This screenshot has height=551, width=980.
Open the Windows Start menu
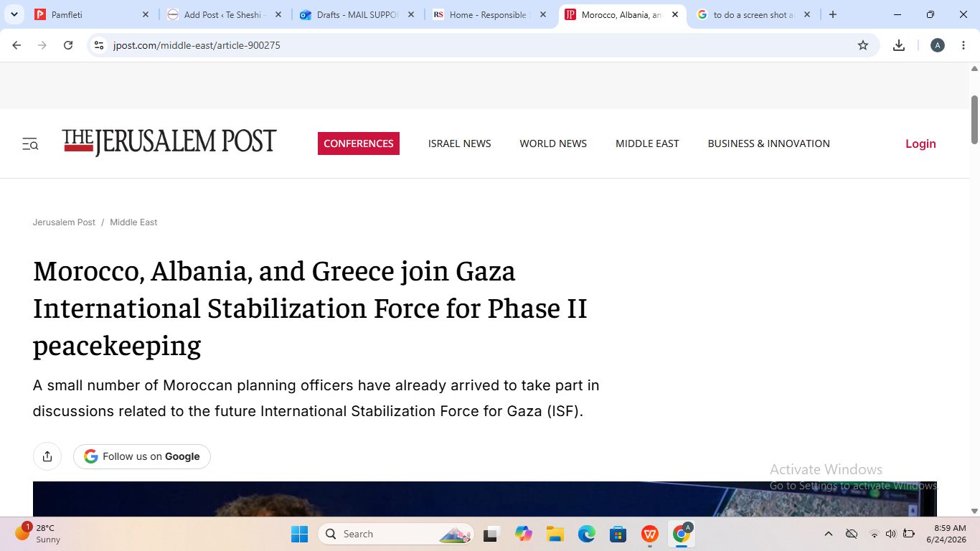click(x=299, y=534)
